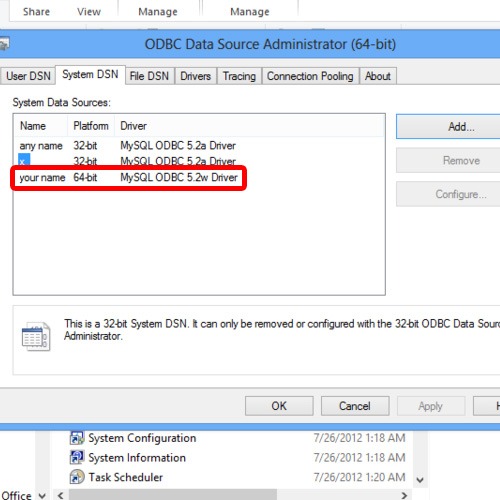This screenshot has width=500, height=500.
Task: Open the second Manage ribbon tab in Explorer
Action: [250, 12]
